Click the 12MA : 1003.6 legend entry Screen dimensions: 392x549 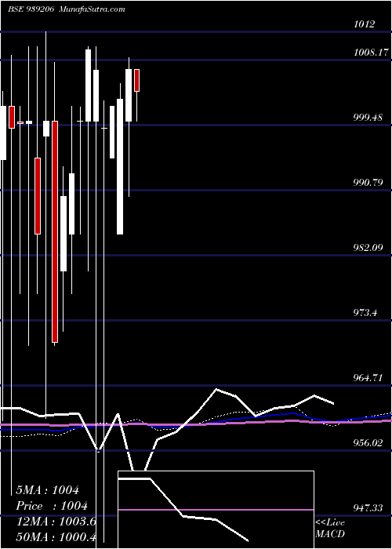click(x=56, y=522)
